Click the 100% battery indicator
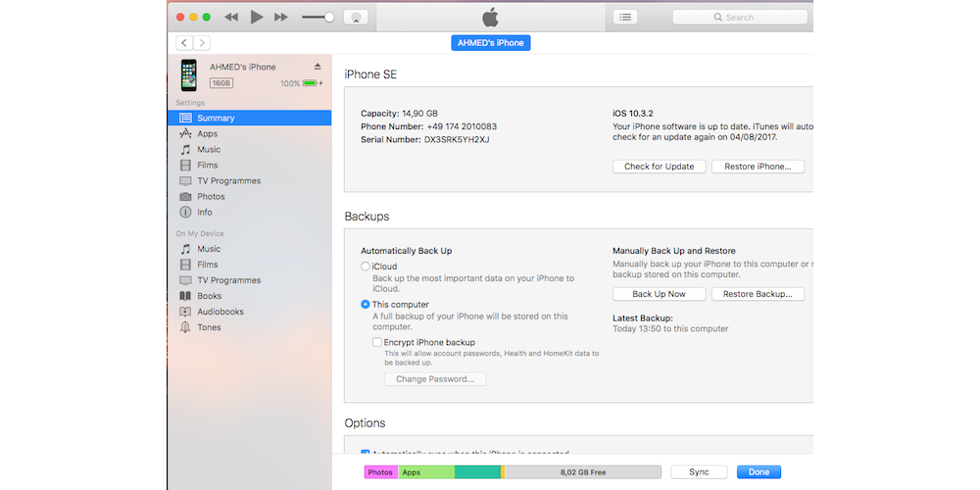 tap(301, 83)
